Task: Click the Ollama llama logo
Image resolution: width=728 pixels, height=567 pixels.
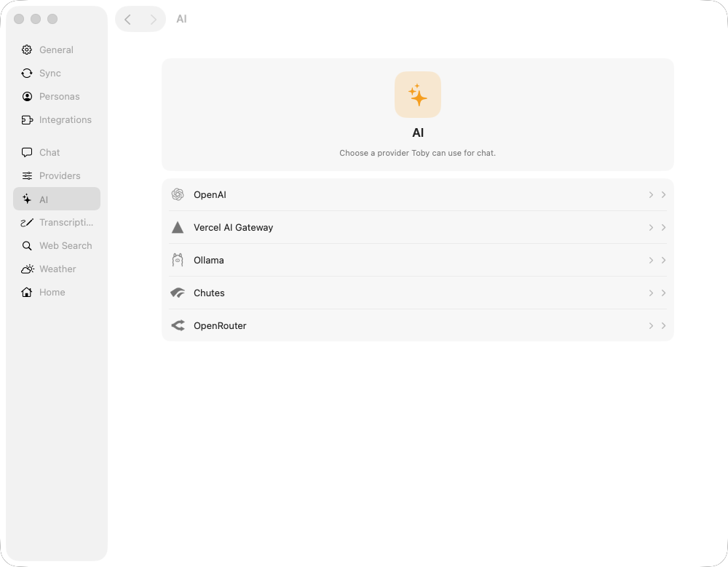Action: click(x=178, y=260)
